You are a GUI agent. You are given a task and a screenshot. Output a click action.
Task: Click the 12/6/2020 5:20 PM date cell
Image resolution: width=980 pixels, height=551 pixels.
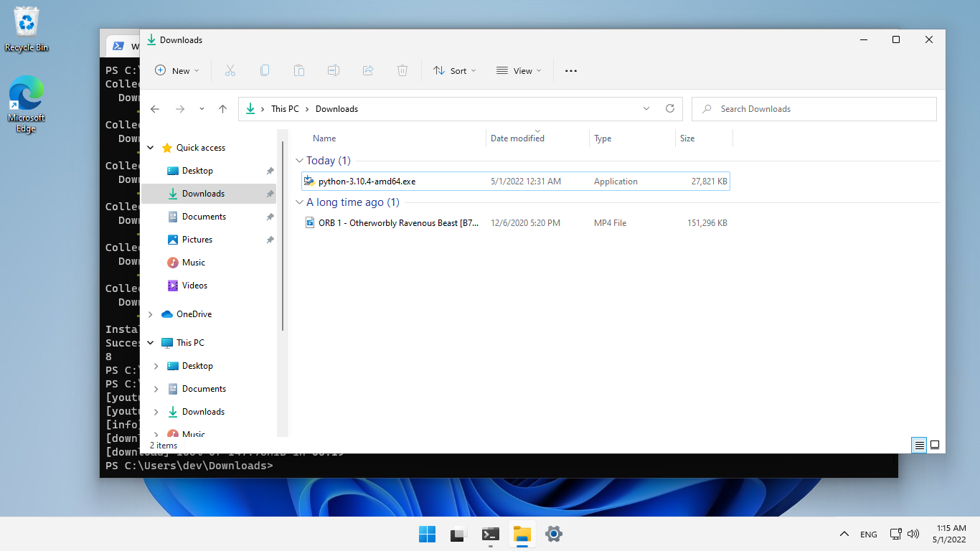coord(525,223)
